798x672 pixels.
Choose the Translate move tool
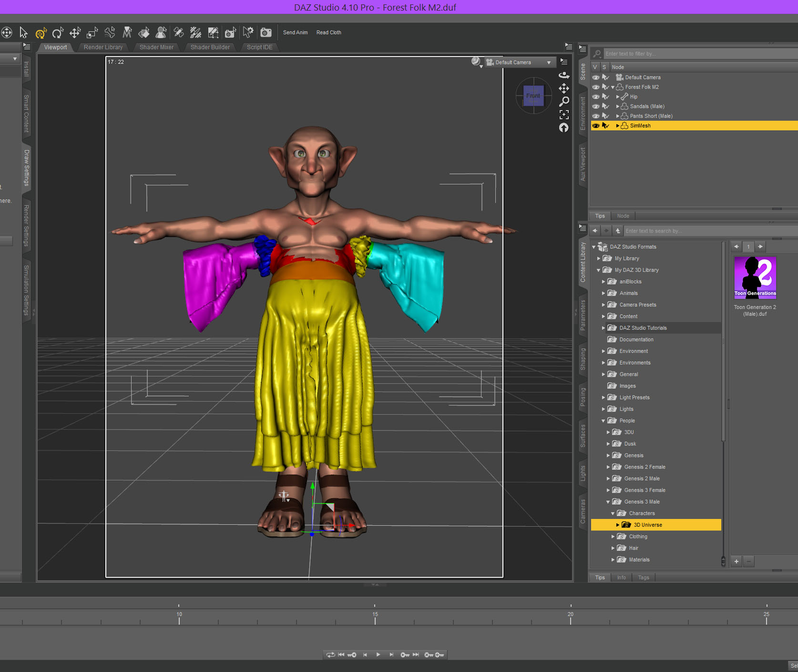[75, 32]
